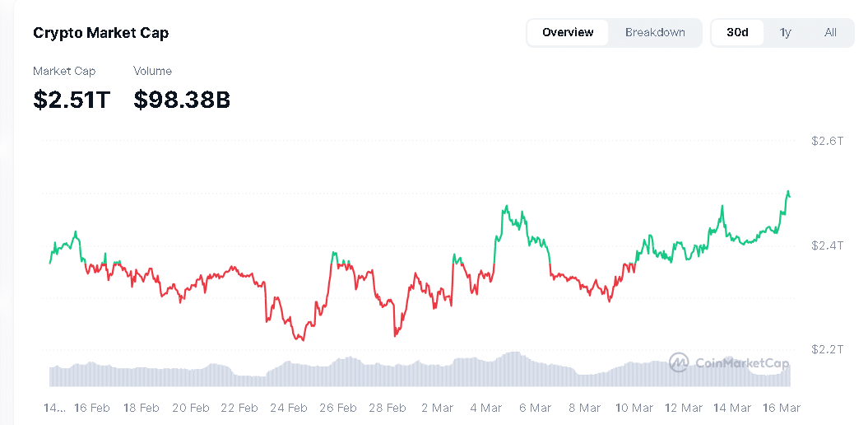The image size is (868, 425).
Task: Click the $2.6T axis label
Action: 828,141
